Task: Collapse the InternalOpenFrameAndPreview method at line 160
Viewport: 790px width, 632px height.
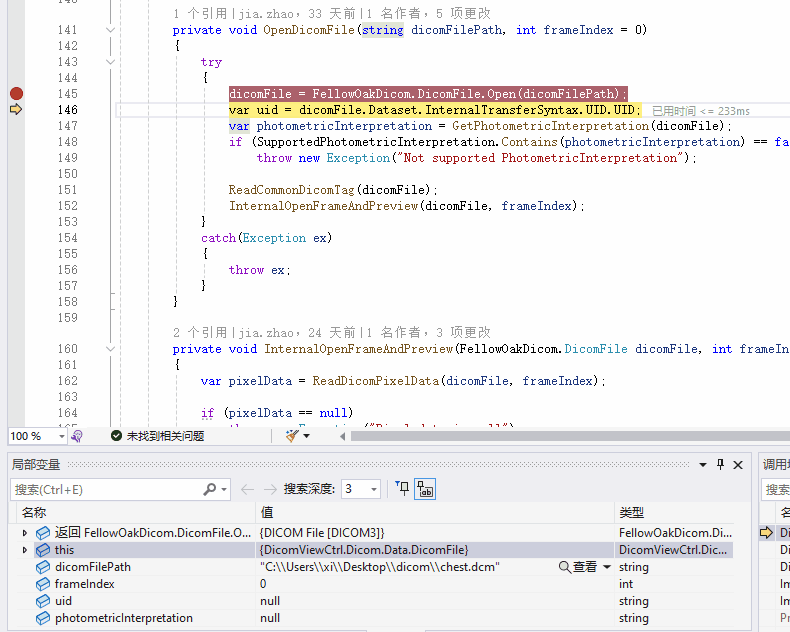Action: click(110, 349)
